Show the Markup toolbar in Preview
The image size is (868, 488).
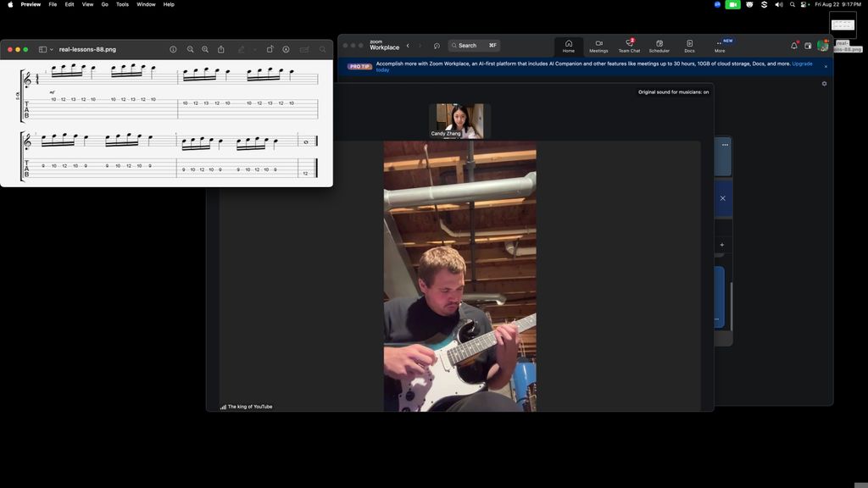pyautogui.click(x=286, y=50)
